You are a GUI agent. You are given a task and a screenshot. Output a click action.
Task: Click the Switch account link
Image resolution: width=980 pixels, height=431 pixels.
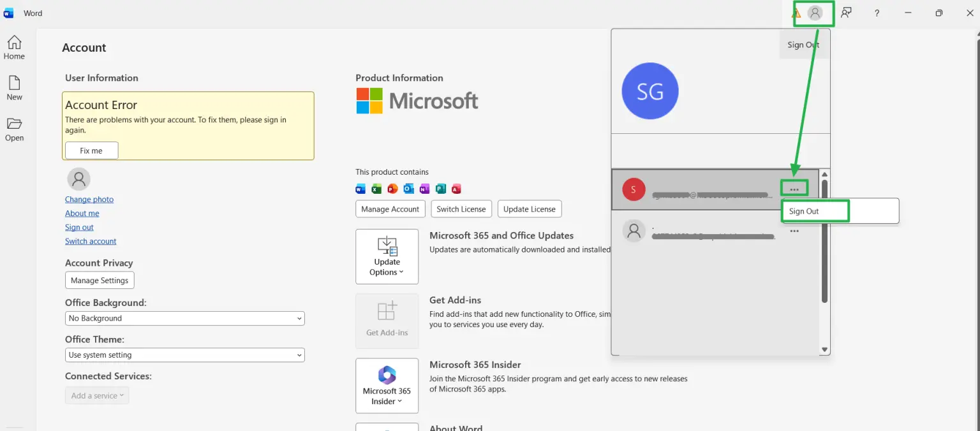tap(91, 242)
